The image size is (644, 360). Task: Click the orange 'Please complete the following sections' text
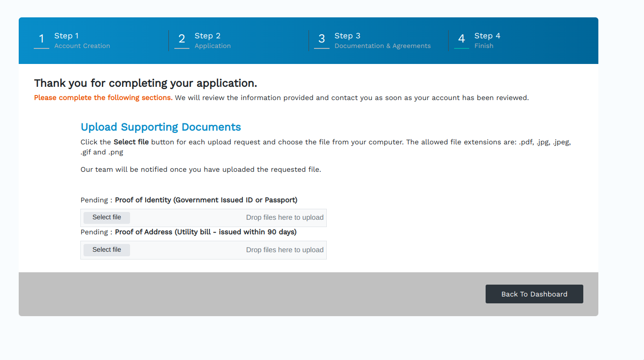click(103, 98)
